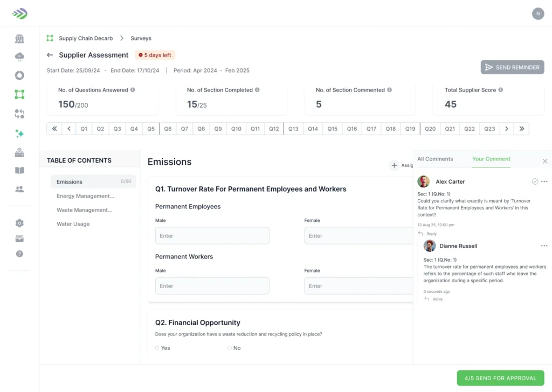Jump to last question page with double chevron
The height and width of the screenshot is (392, 552).
(x=521, y=129)
